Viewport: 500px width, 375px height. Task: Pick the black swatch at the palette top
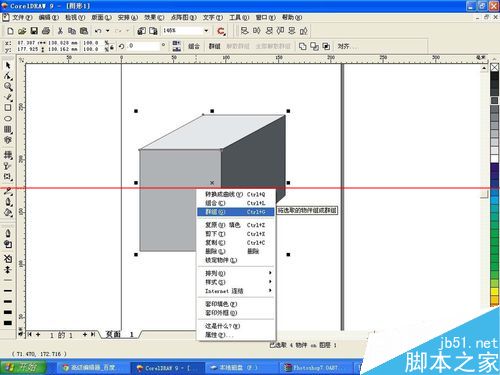(x=494, y=77)
